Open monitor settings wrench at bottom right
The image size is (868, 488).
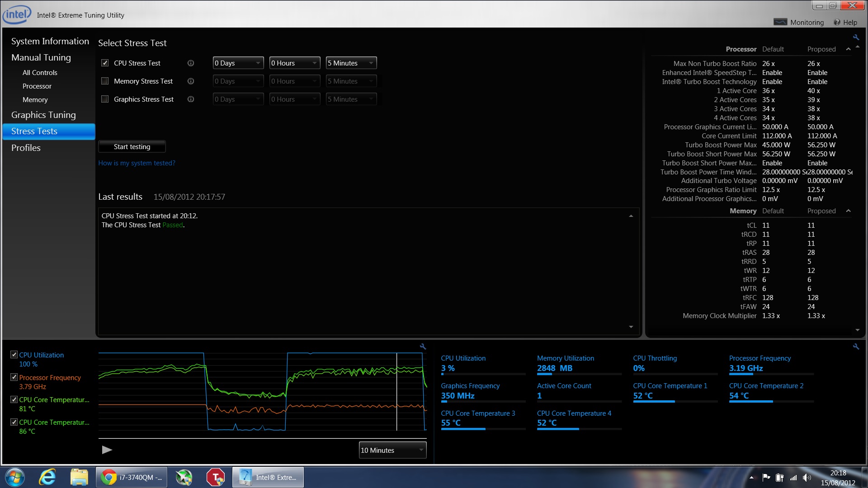[856, 347]
